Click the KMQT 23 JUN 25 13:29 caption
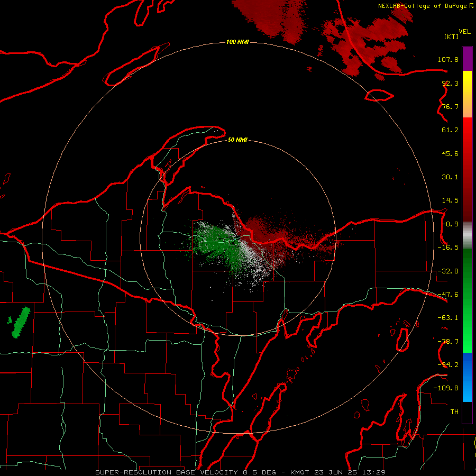This screenshot has width=476, height=476. pyautogui.click(x=338, y=472)
